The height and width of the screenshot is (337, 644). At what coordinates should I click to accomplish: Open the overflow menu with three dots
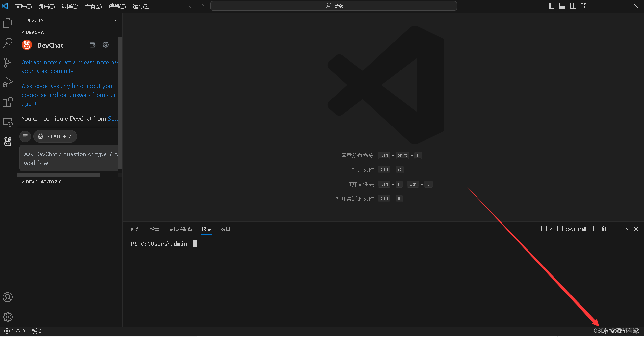point(161,6)
